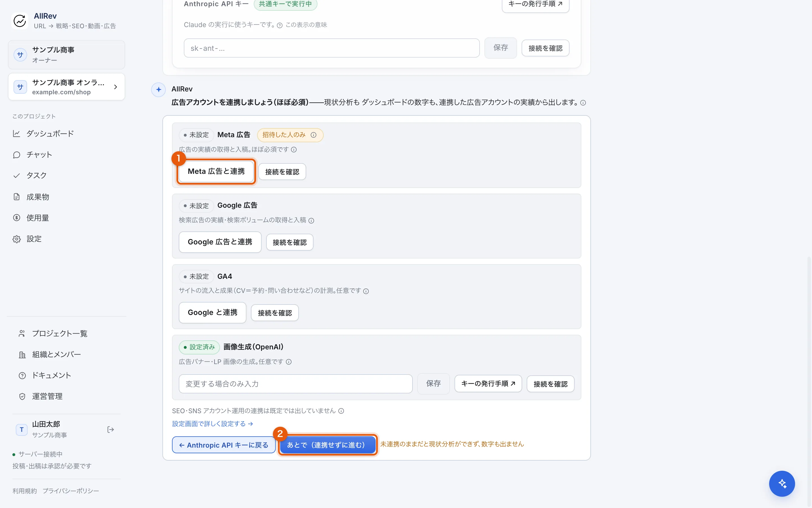Click the Google と連携 button for GA4
Screen dimensions: 812x508
coord(212,312)
